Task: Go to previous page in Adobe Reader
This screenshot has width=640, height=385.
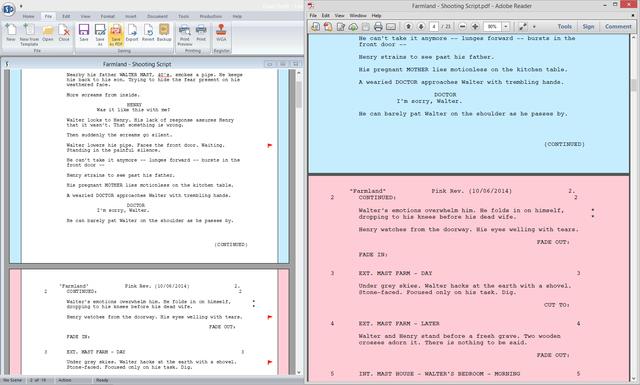Action: [x=408, y=27]
